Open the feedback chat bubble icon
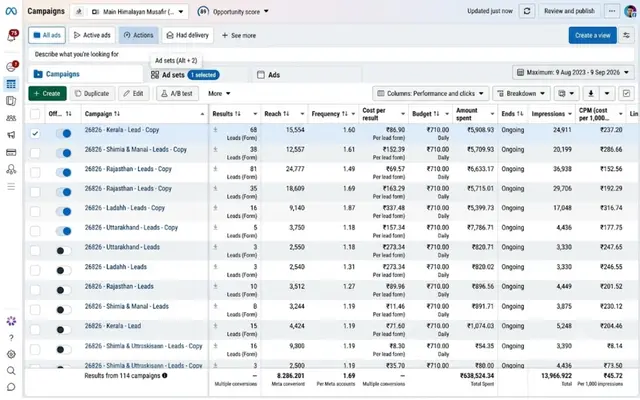The width and height of the screenshot is (640, 400). pyautogui.click(x=11, y=387)
